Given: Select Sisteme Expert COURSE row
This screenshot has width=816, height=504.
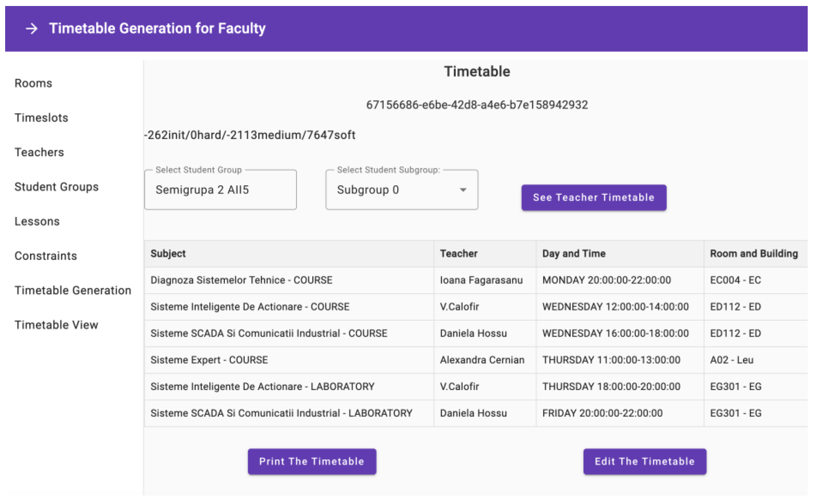Looking at the screenshot, I should click(x=209, y=360).
